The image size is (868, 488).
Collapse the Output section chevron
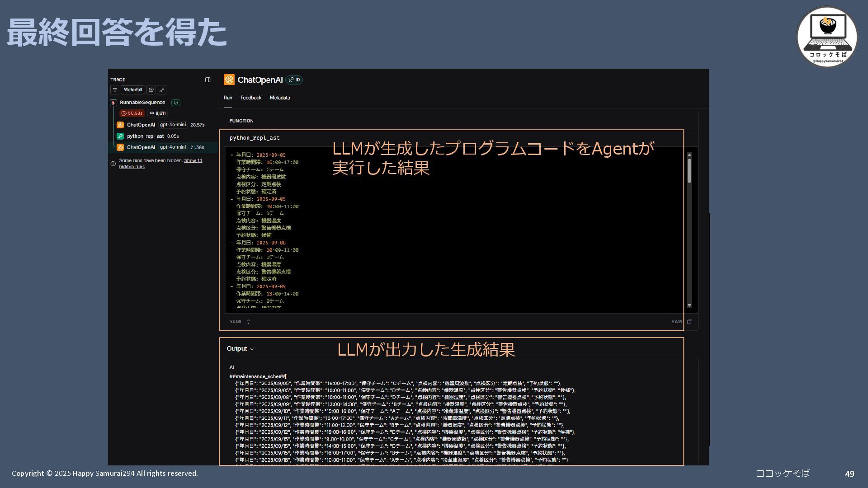(x=252, y=349)
